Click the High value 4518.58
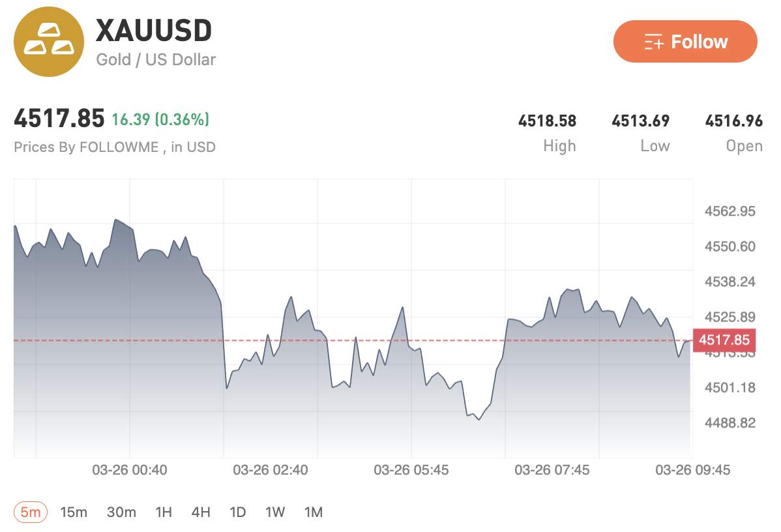 coord(547,121)
